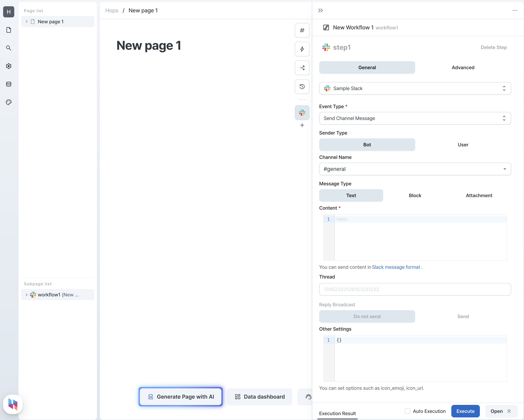Screen dimensions: 524x420
Task: Select Bot as sender type
Action: (x=367, y=145)
